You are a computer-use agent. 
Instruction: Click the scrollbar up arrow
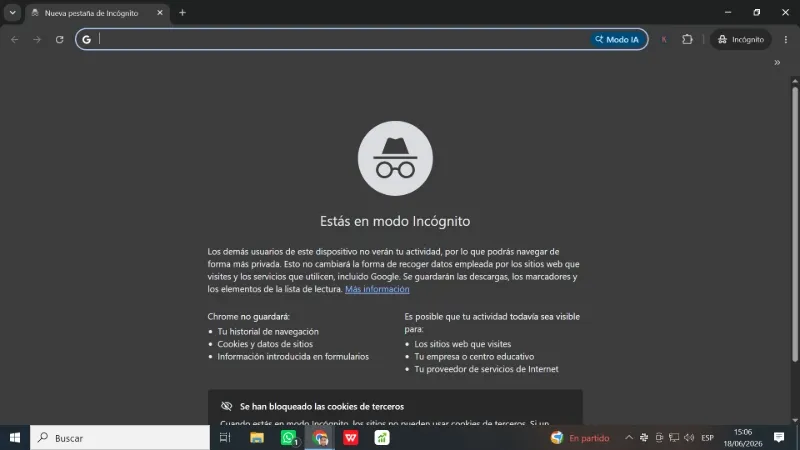coord(795,81)
